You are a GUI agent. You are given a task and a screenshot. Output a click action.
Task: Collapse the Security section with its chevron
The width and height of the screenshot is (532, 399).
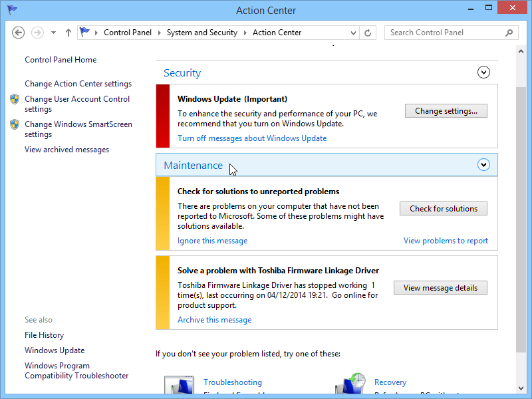pos(483,72)
